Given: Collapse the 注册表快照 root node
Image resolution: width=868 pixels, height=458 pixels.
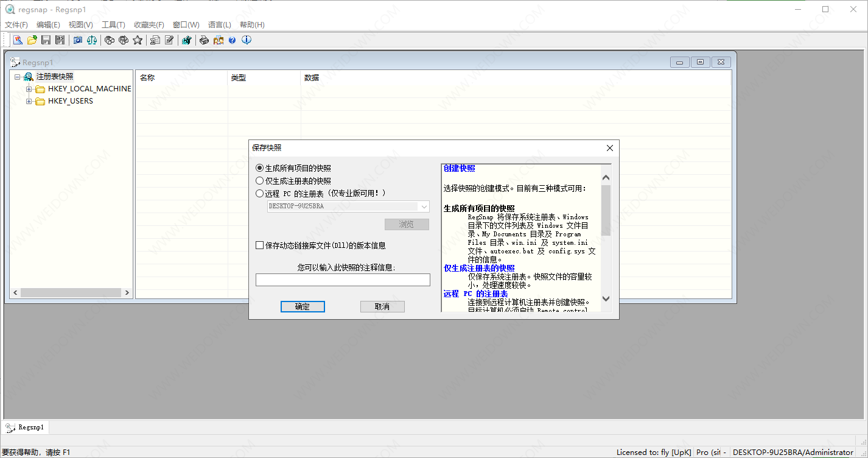Looking at the screenshot, I should click(17, 77).
